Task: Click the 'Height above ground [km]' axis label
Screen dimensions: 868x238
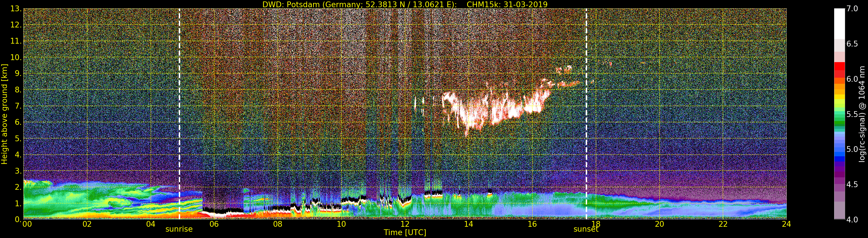Action: [x=4, y=114]
